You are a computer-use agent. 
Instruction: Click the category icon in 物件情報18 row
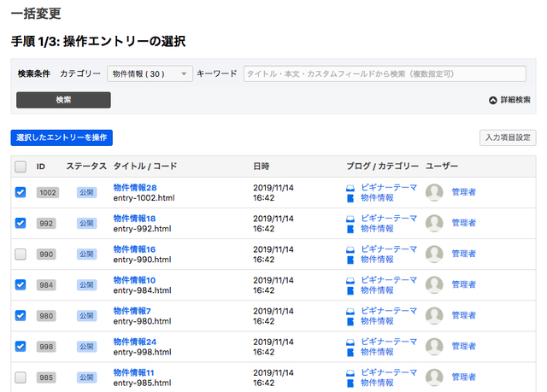[x=350, y=229]
